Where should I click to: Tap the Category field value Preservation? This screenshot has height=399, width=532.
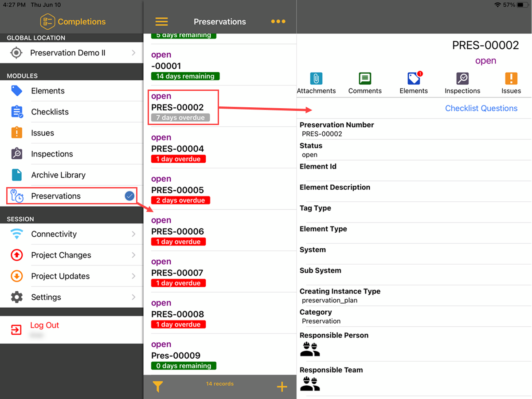click(321, 321)
